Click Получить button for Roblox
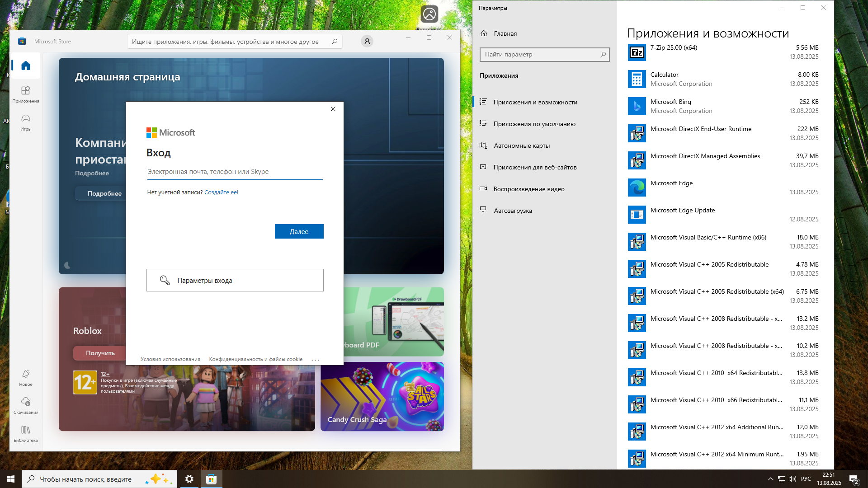This screenshot has height=488, width=868. [100, 353]
